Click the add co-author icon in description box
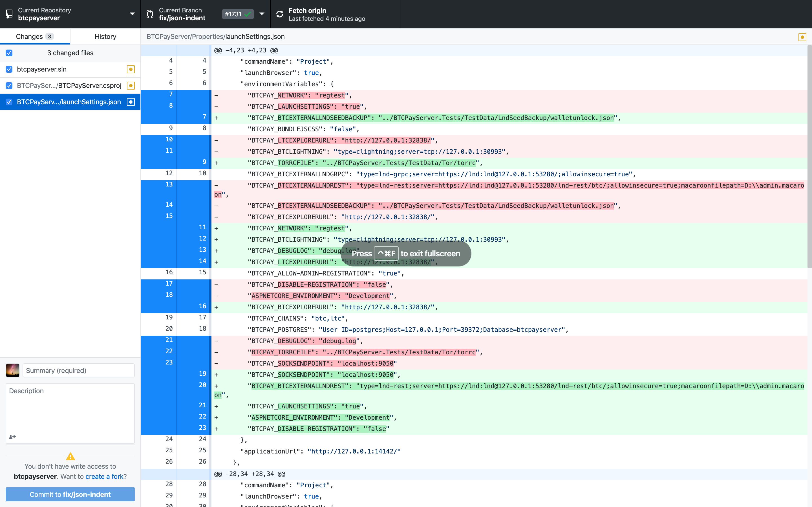Screen dimensions: 812x507 (12, 436)
